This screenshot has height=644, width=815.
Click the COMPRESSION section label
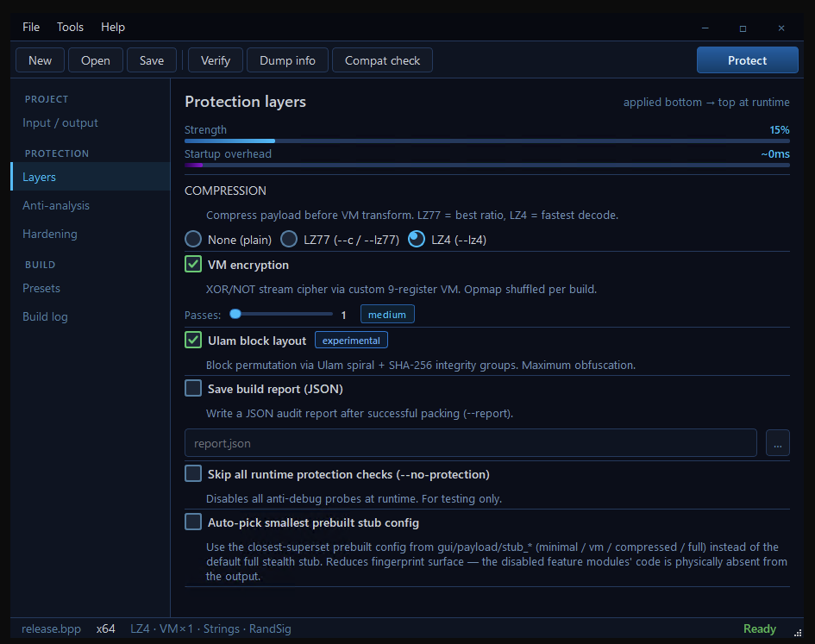click(226, 191)
